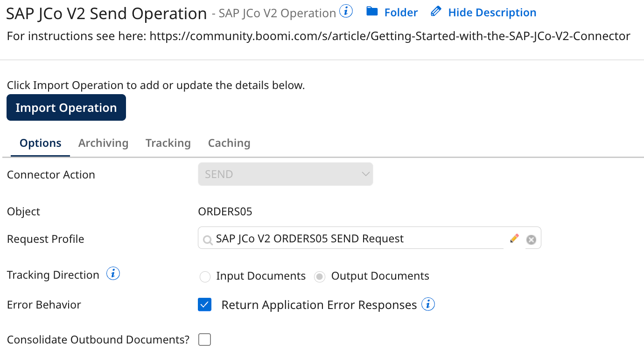
Task: Click the search icon inside Request Profile field
Action: [207, 239]
